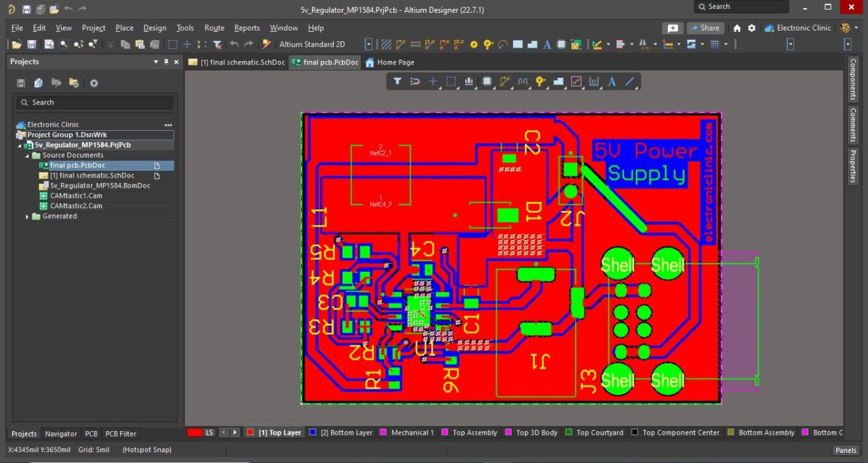Click the top title bar Search box
The width and height of the screenshot is (868, 463).
(741, 7)
